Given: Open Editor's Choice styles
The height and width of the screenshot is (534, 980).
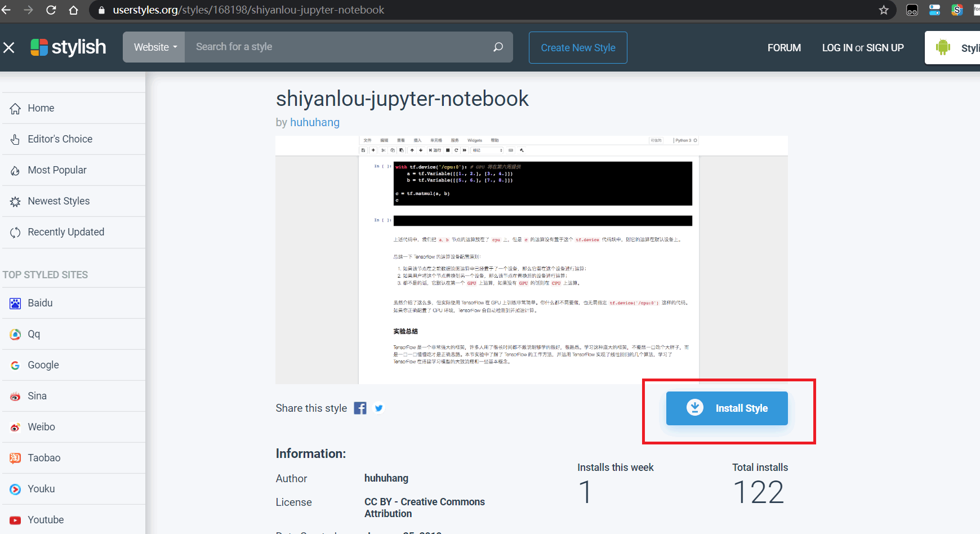Looking at the screenshot, I should (x=60, y=139).
